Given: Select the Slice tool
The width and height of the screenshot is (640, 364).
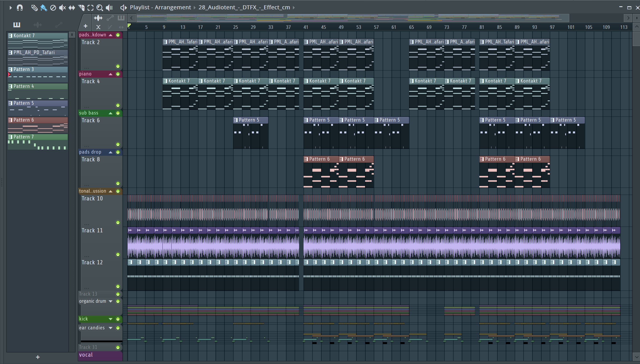Looking at the screenshot, I should pyautogui.click(x=81, y=8).
